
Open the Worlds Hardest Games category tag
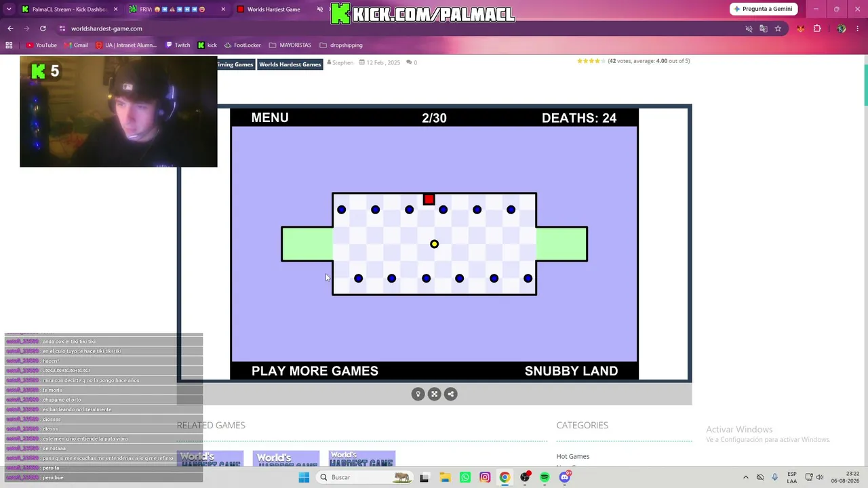pos(290,64)
